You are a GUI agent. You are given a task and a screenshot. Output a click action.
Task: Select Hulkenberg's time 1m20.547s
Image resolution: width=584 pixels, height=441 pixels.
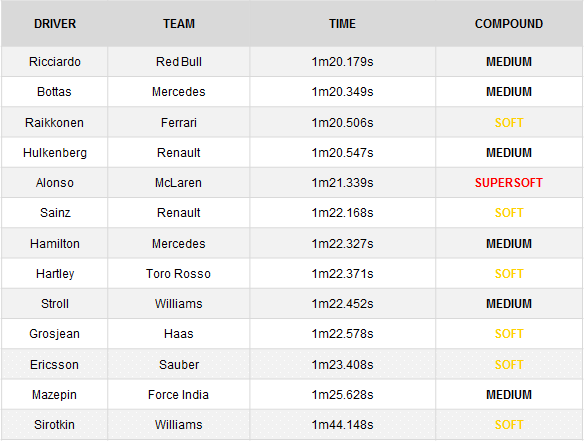tap(342, 153)
